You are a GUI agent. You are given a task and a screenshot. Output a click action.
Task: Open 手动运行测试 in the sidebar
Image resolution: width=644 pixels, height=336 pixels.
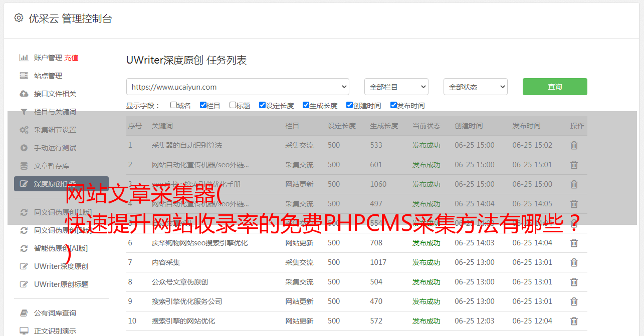pyautogui.click(x=55, y=148)
